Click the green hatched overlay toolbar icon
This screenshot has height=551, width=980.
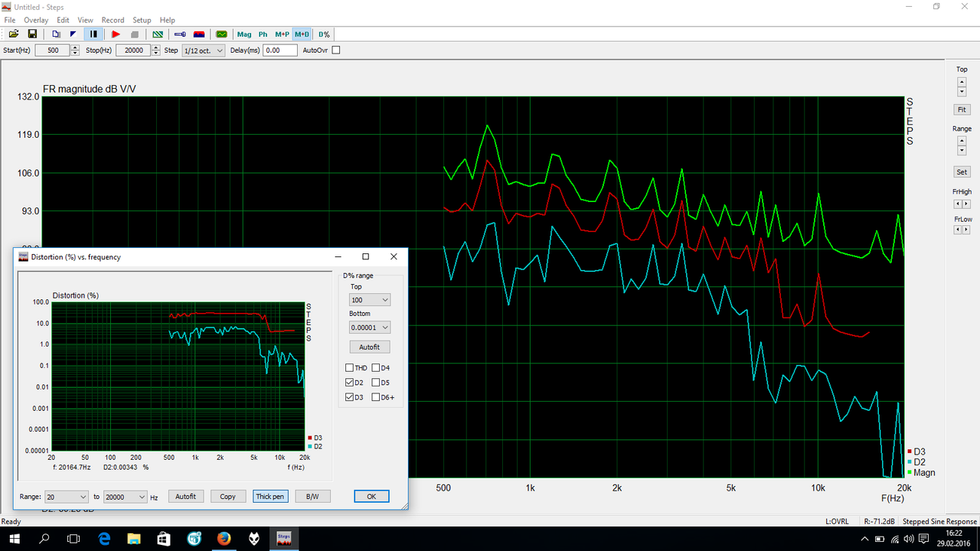click(x=158, y=34)
